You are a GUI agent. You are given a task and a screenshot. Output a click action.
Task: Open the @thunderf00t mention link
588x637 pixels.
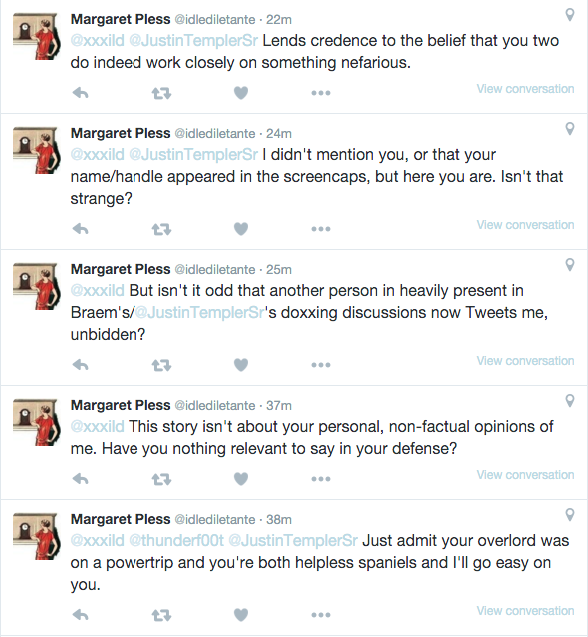[176, 541]
